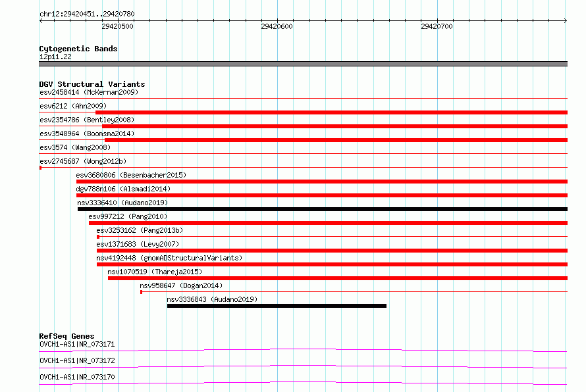Click the left arrow of the ruler

click(41, 20)
